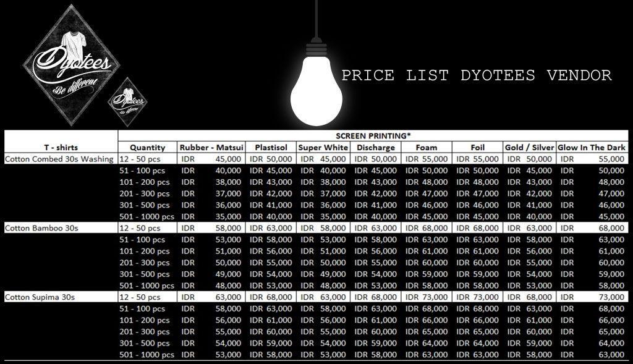Select Cotton Combed 12 - 50 pcs Discharge price IDR 50,000
The image size is (633, 364).
coord(375,159)
